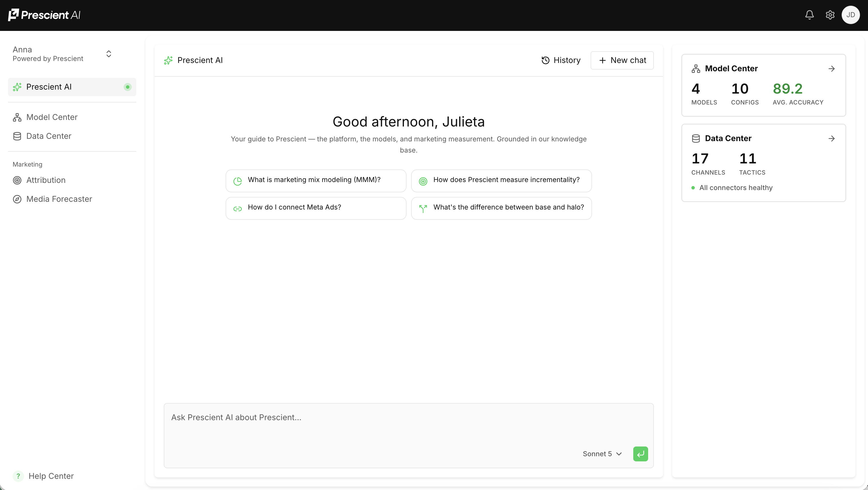Click the Good afternoon, Julieta greeting
This screenshot has height=490, width=868.
coord(409,122)
